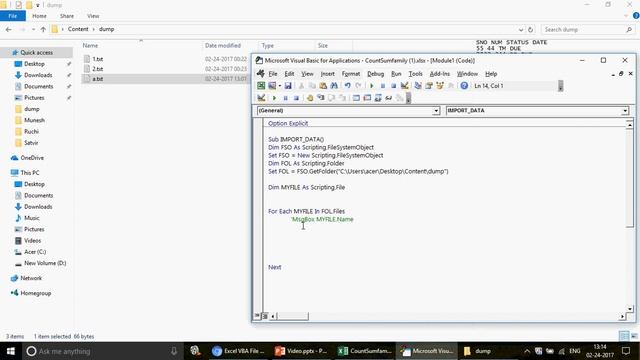
Task: Click Run Sub play icon on Debug toolbar
Action: [x=274, y=98]
